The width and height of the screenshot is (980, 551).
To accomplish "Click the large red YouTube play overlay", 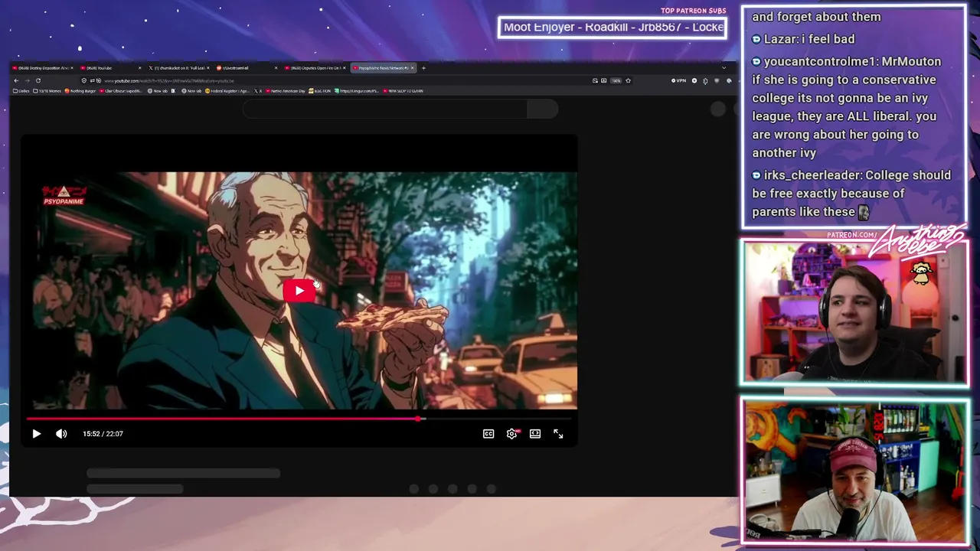I will pos(299,291).
